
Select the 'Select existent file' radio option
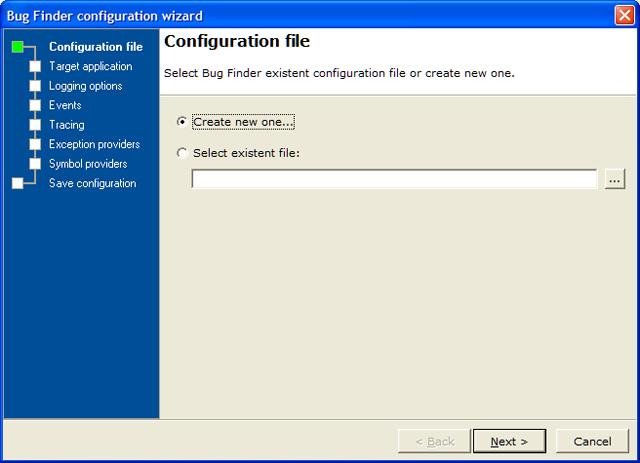181,153
